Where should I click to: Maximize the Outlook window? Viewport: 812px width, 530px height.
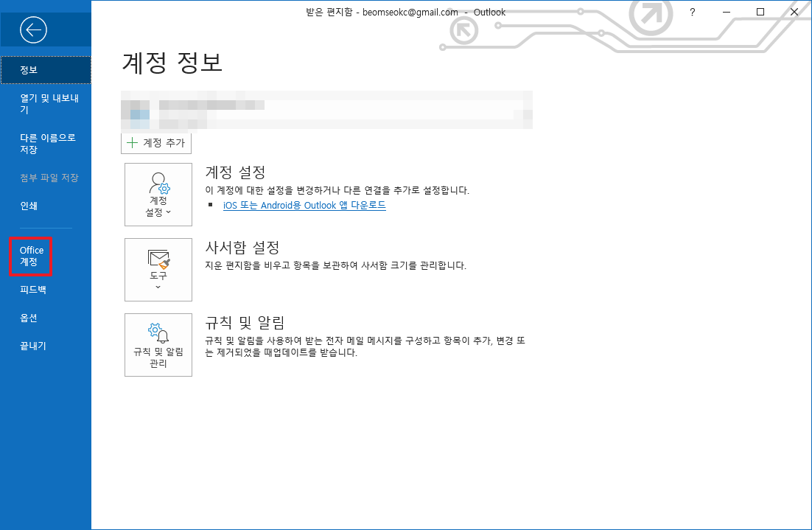click(x=760, y=12)
